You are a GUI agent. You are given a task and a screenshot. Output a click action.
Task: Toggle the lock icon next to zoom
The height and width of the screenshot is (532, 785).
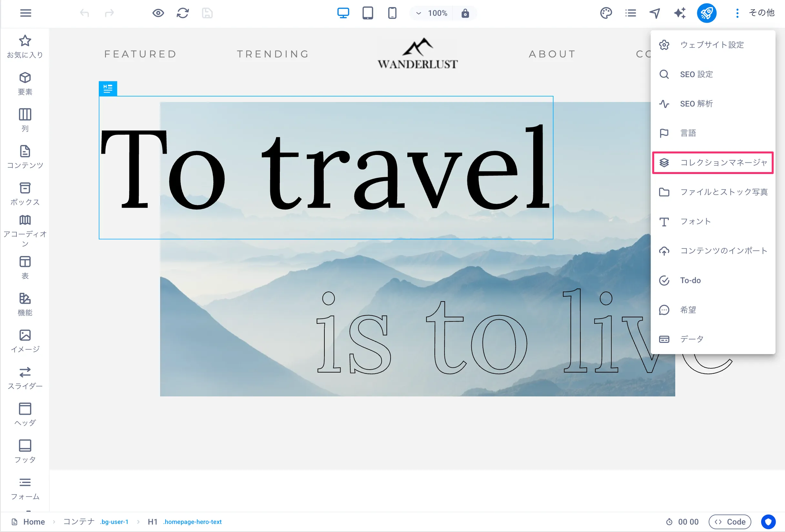click(x=465, y=13)
